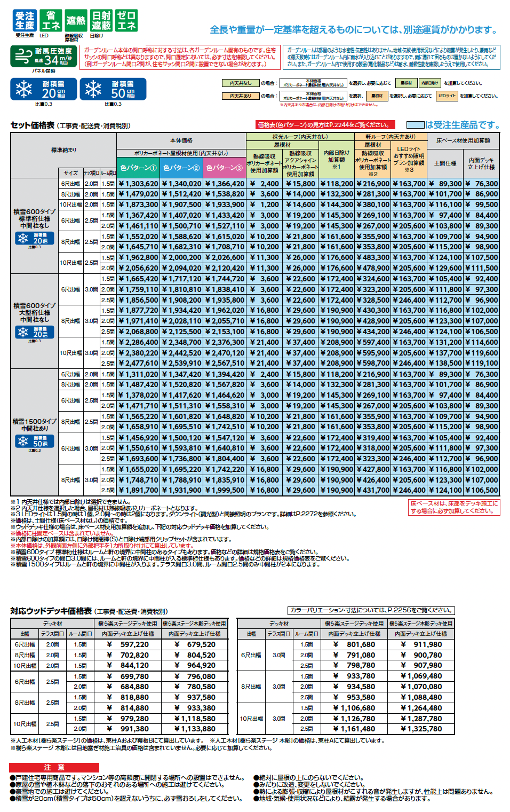Screen dimensions: 510x812
Task: Click the 内天井あり label box
Action: tap(241, 96)
